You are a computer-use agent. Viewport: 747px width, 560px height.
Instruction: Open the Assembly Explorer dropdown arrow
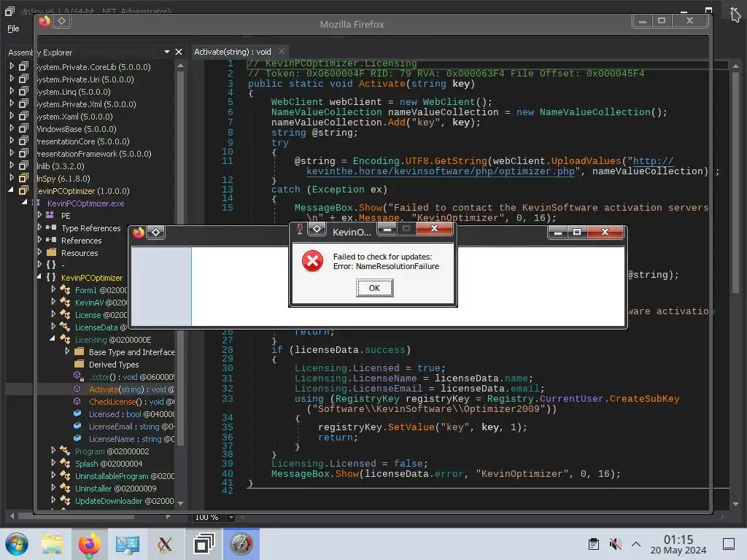coord(167,52)
